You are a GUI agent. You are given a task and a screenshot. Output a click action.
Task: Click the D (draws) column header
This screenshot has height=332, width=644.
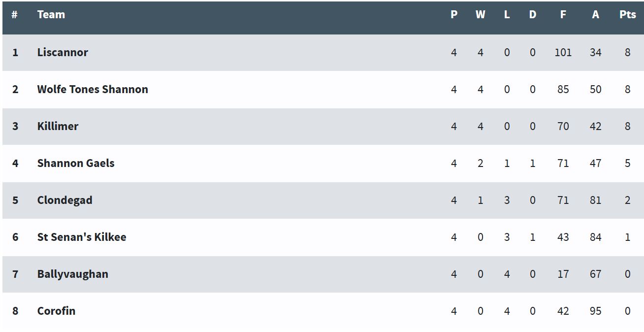pyautogui.click(x=533, y=14)
